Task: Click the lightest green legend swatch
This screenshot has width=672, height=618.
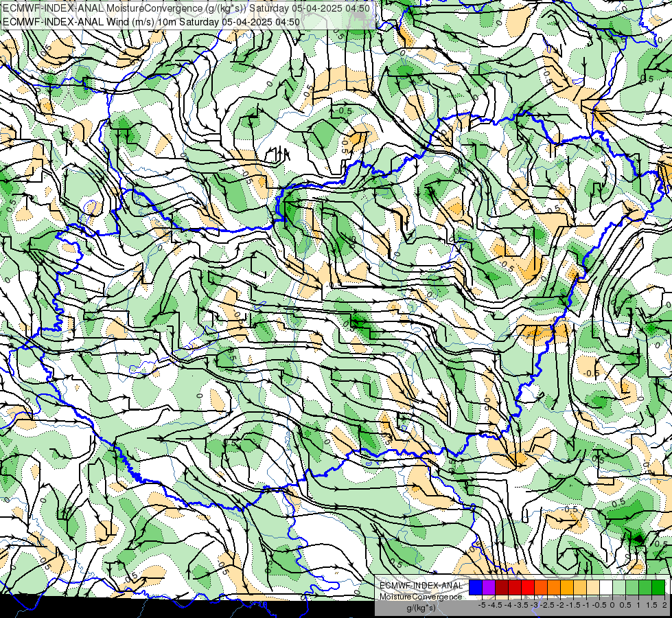Action: point(619,588)
